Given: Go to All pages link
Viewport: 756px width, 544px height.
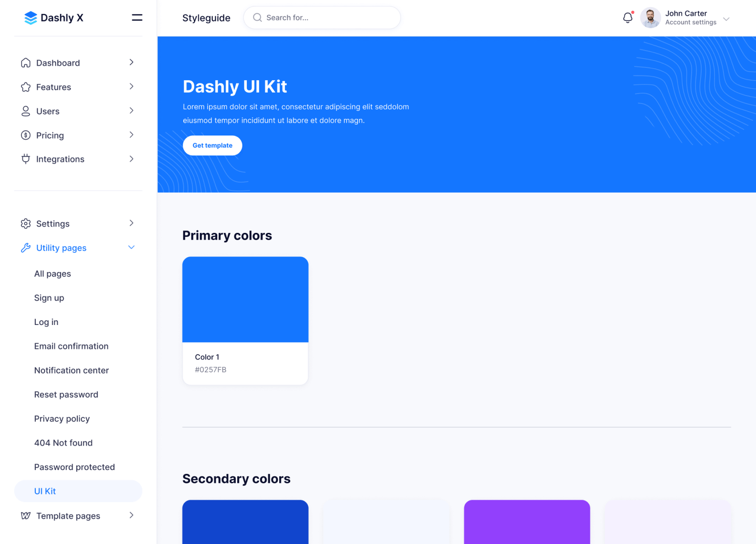Looking at the screenshot, I should coord(52,273).
